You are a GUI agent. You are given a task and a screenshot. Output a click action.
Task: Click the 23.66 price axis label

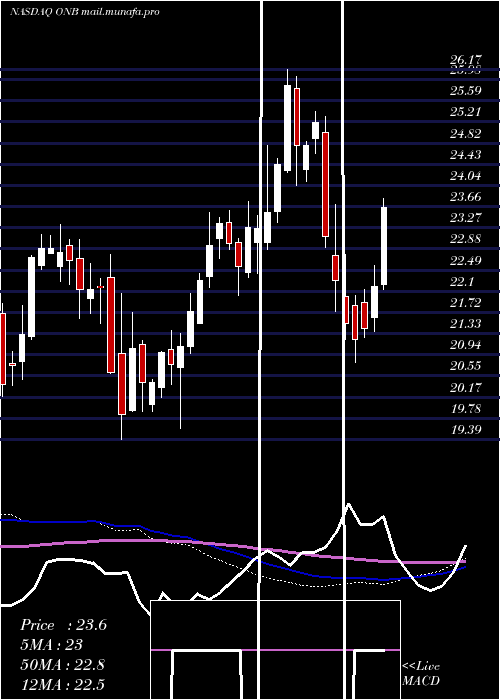click(x=466, y=197)
